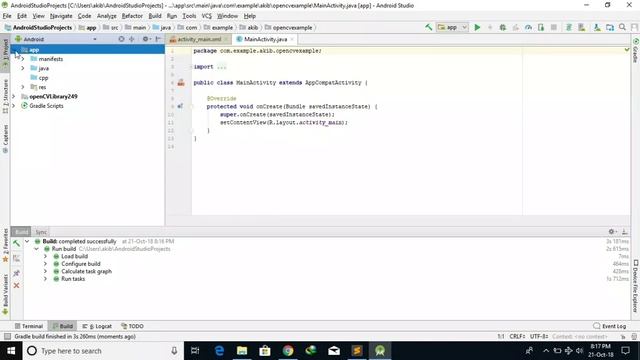Viewport: 640px width, 360px height.
Task: Start debugging with the bug icon
Action: (x=503, y=27)
